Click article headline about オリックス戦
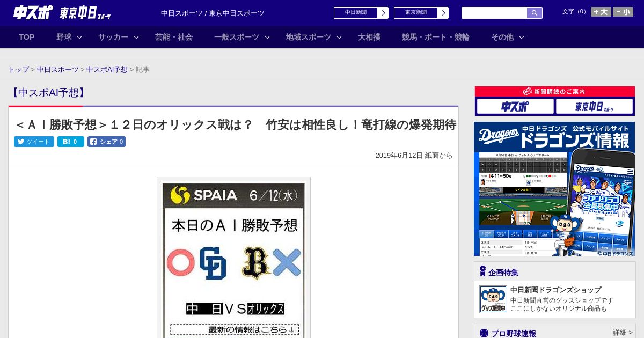644x338 pixels. 236,125
